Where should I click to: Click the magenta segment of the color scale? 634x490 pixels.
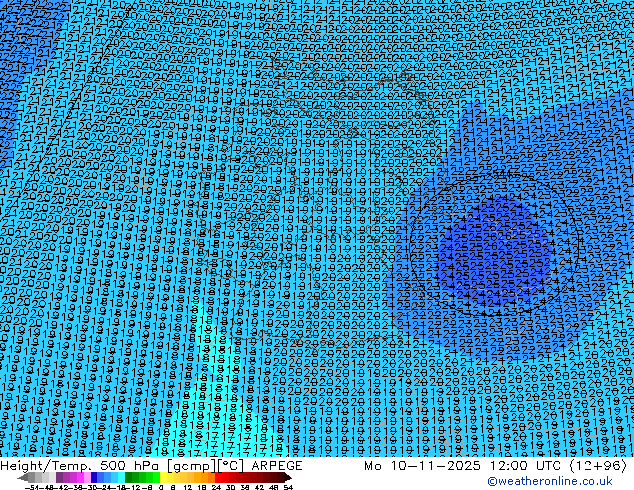80,477
